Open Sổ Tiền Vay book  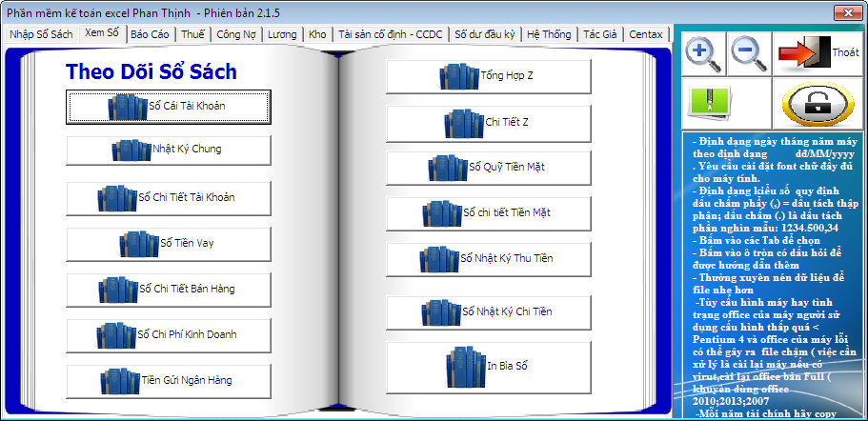click(x=169, y=244)
